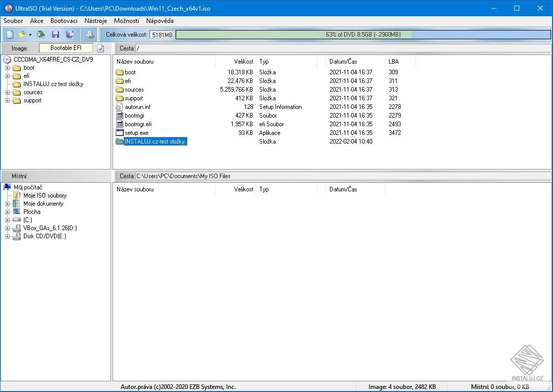Screen dimensions: 553x392
Task: Click the UltraISO title bar app icon
Action: click(x=9, y=8)
